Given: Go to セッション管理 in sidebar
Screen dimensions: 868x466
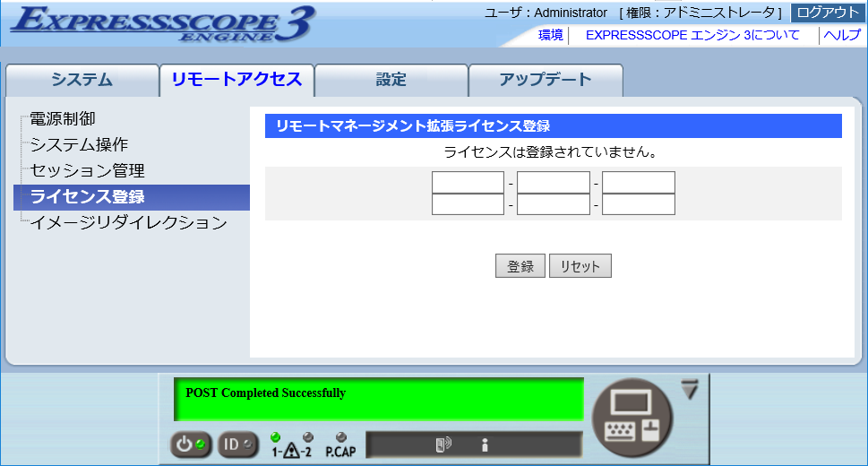Looking at the screenshot, I should pyautogui.click(x=87, y=170).
